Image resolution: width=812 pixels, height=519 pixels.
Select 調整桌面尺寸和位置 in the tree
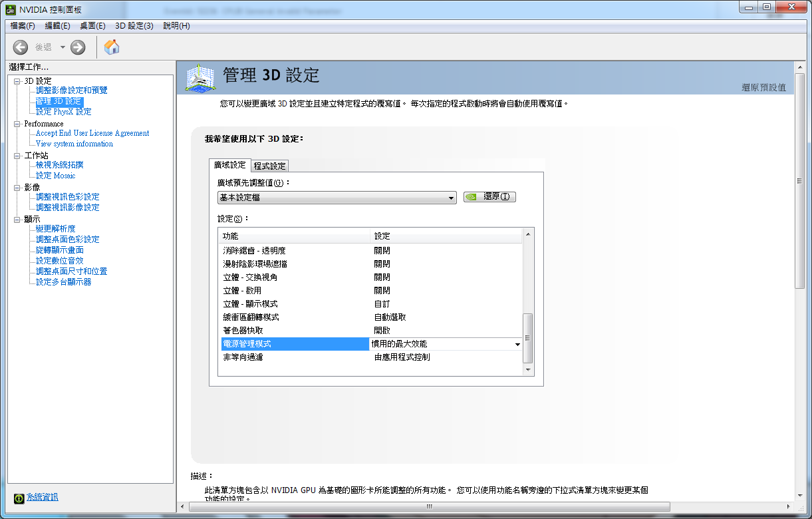[71, 271]
